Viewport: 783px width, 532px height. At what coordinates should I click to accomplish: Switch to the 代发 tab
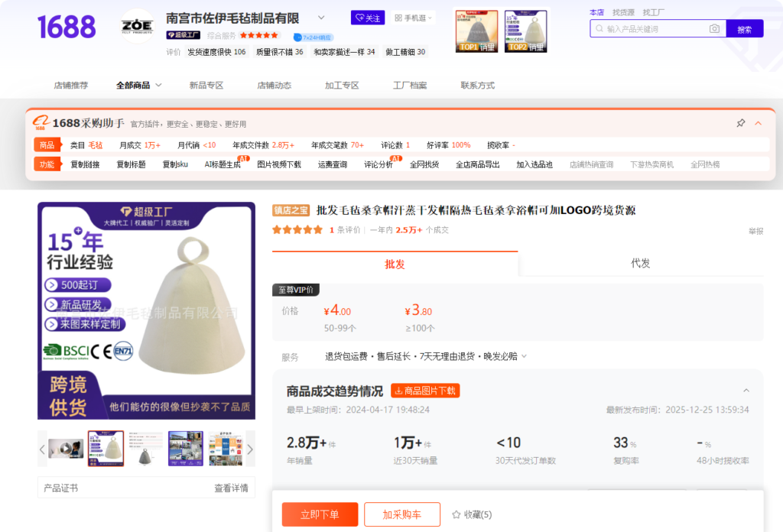(x=640, y=264)
